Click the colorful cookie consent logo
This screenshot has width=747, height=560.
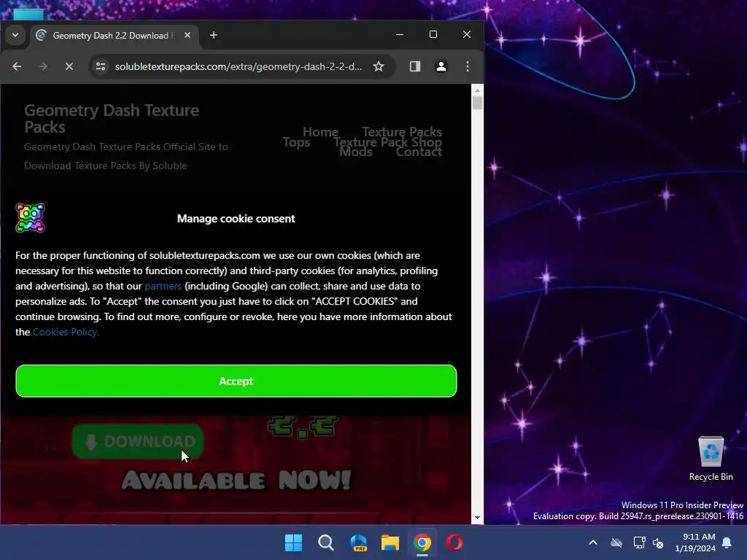point(30,218)
